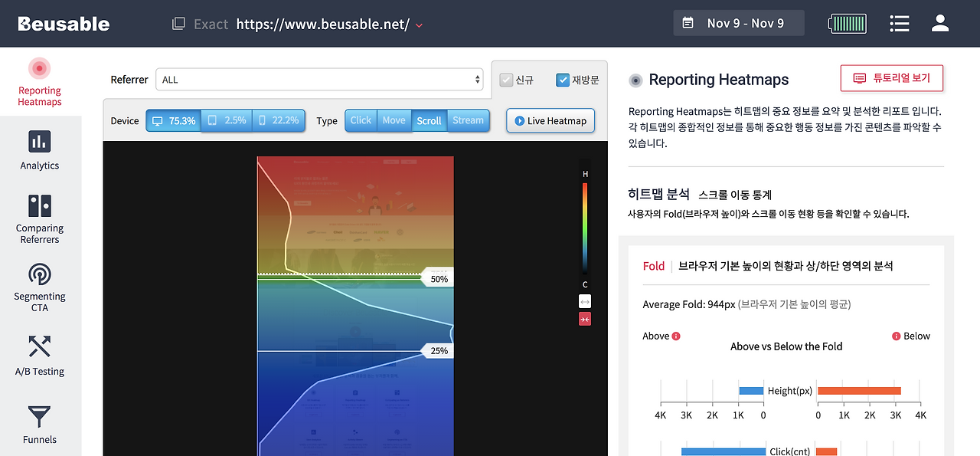Click the Beusable logo

coord(64,24)
